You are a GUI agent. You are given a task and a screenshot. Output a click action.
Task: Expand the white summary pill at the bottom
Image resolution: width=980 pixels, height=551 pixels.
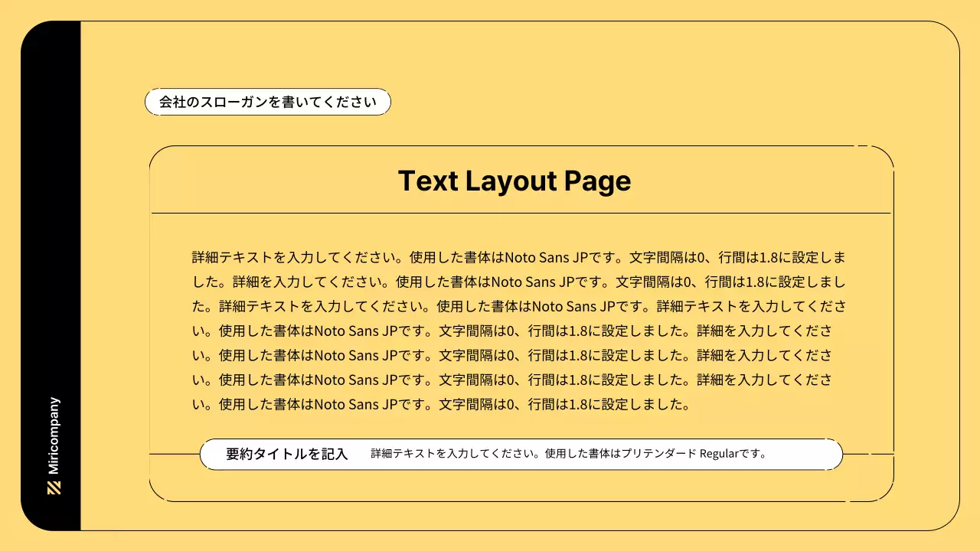[521, 454]
